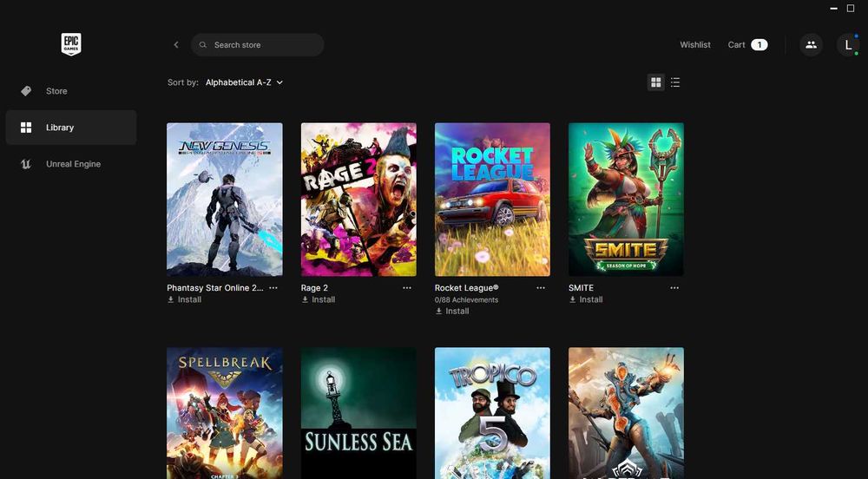
Task: Click the Library grid icon in sidebar
Action: [x=26, y=128]
